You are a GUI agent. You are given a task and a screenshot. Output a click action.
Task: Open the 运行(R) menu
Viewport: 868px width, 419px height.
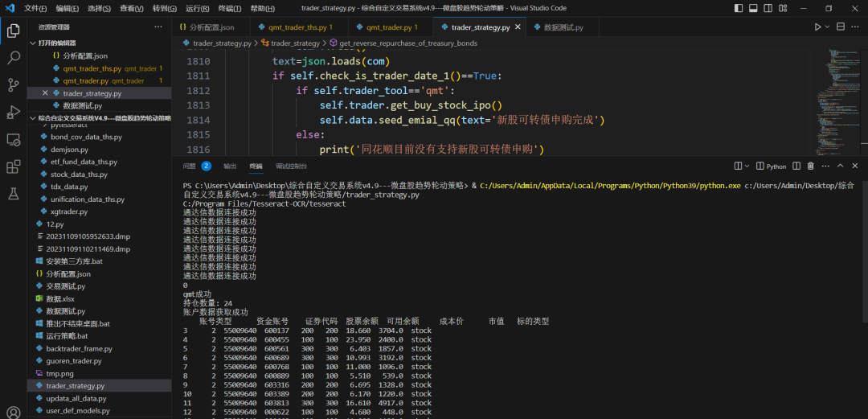click(197, 8)
